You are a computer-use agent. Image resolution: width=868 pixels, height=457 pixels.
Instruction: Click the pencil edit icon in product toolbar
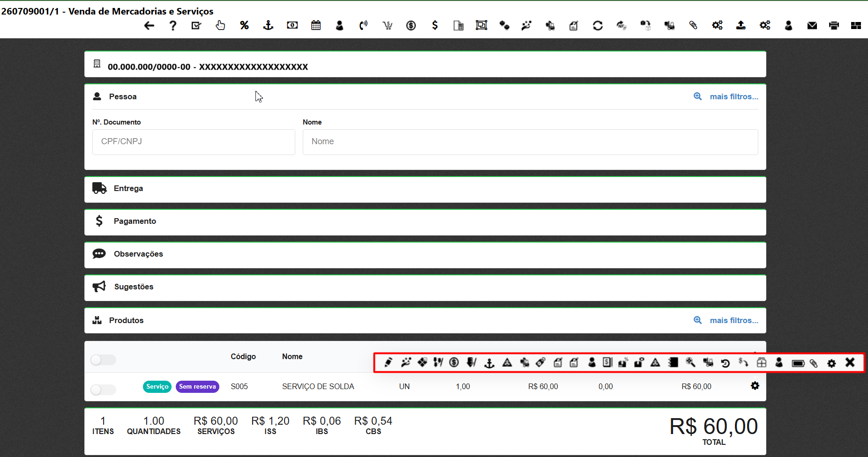coord(388,362)
